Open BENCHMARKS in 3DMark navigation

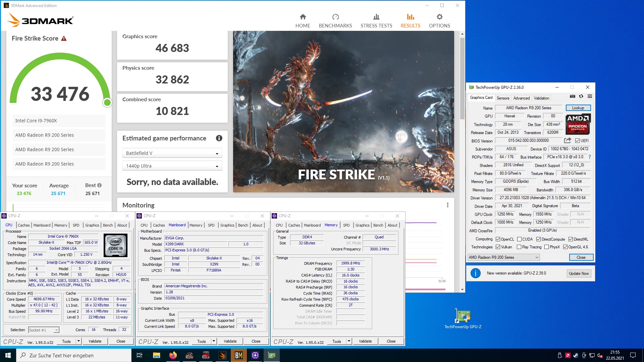point(335,21)
